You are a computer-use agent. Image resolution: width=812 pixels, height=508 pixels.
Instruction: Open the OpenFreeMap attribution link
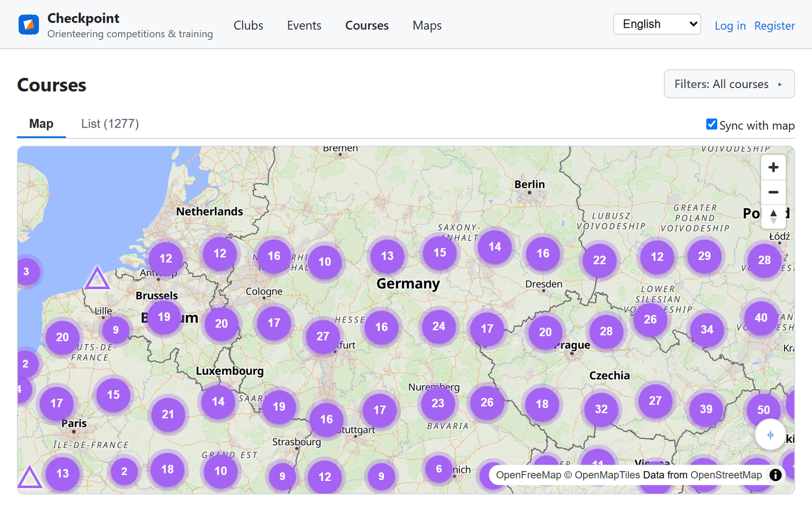pos(529,475)
